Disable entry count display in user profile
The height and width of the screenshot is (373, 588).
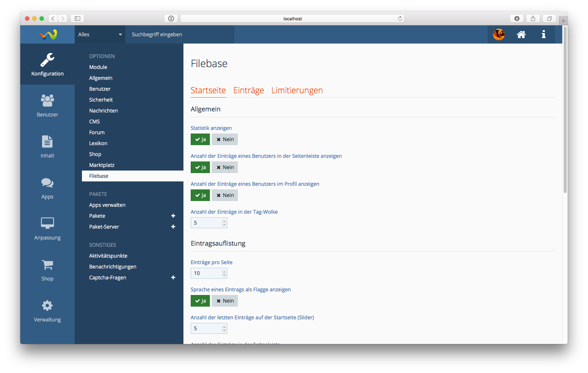[x=225, y=195]
